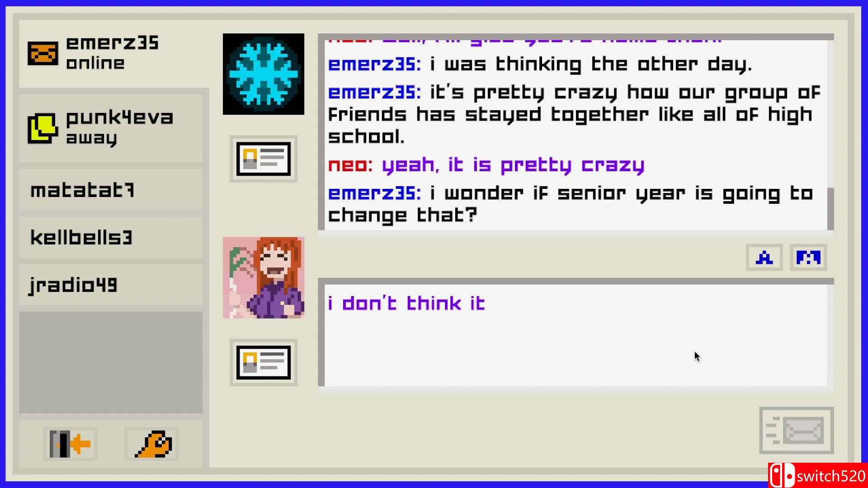Screen dimensions: 868x488
Task: Click the font color A icon
Action: tap(764, 258)
